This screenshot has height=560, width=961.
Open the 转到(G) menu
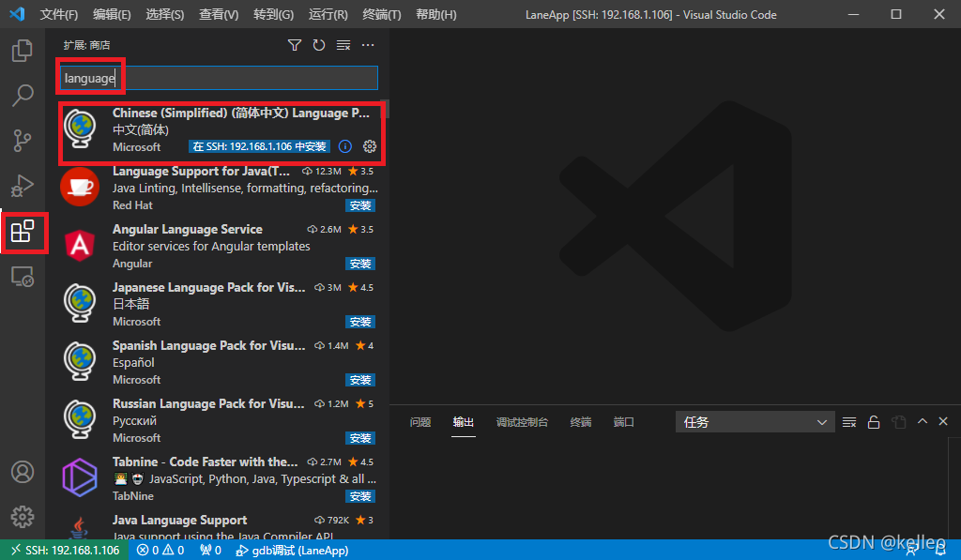[273, 14]
